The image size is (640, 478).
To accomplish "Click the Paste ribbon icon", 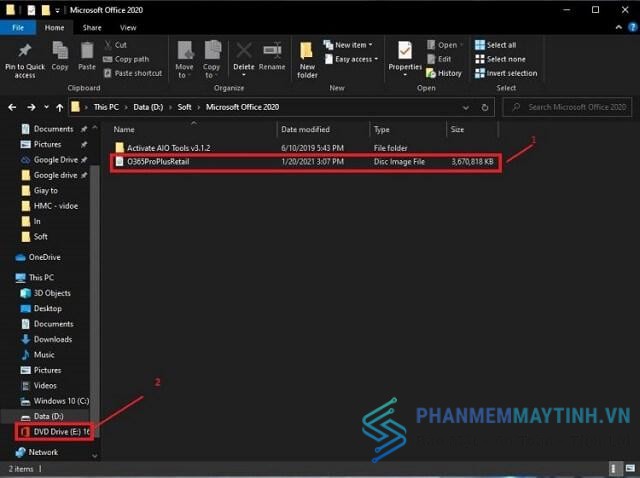I will pyautogui.click(x=87, y=51).
